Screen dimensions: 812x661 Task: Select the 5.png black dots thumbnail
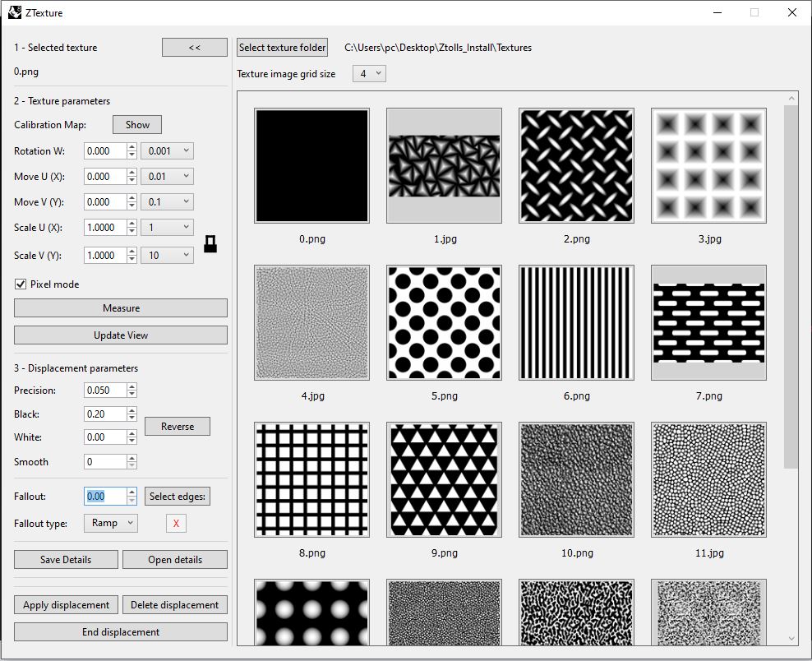coord(445,323)
